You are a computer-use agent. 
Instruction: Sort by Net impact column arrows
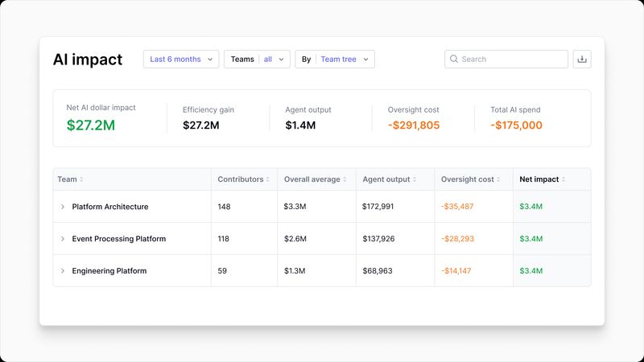[x=563, y=179]
